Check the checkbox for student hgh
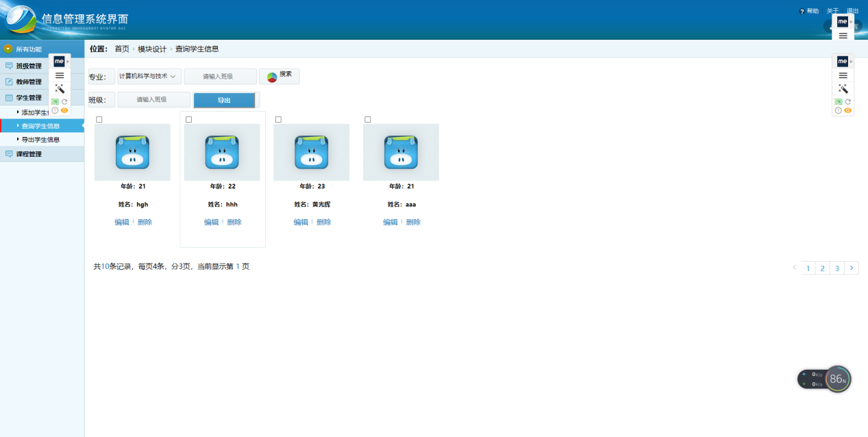 (99, 120)
